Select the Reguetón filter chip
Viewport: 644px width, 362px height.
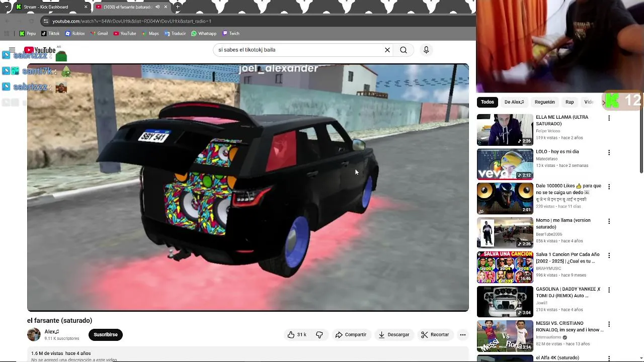(x=544, y=102)
